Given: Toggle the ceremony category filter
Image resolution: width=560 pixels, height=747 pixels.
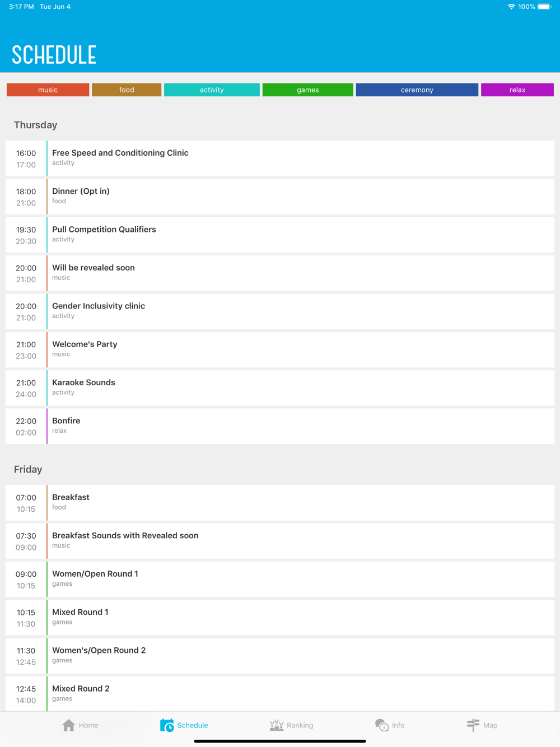Looking at the screenshot, I should pyautogui.click(x=417, y=90).
